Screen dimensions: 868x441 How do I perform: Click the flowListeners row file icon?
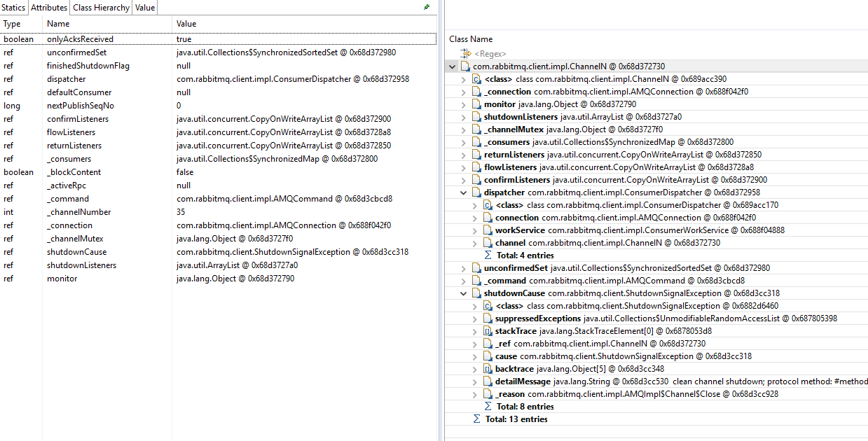tap(477, 167)
